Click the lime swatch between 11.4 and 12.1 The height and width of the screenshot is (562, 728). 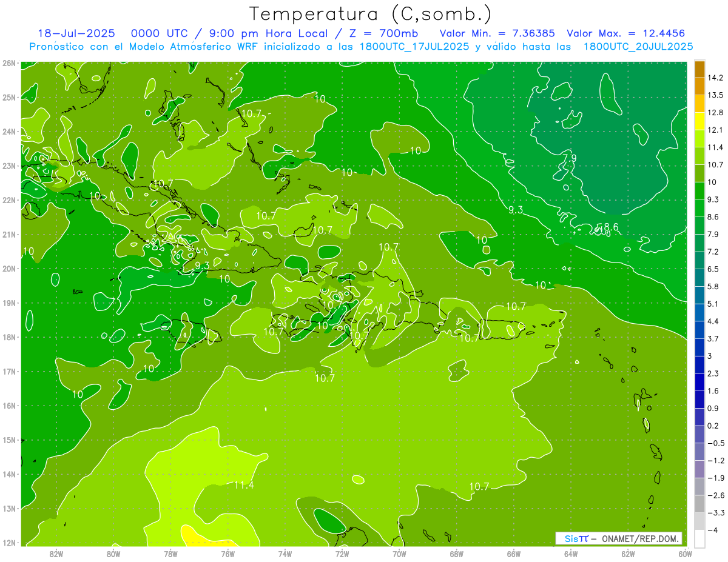[699, 138]
